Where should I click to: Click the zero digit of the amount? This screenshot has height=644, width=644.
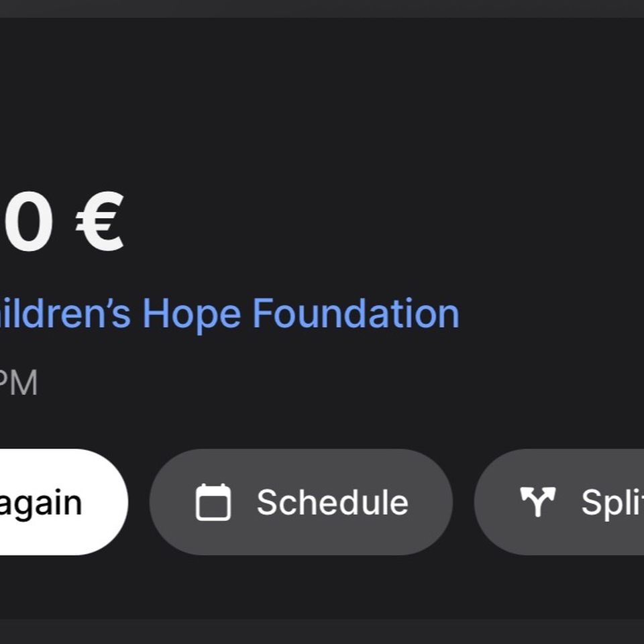28,222
